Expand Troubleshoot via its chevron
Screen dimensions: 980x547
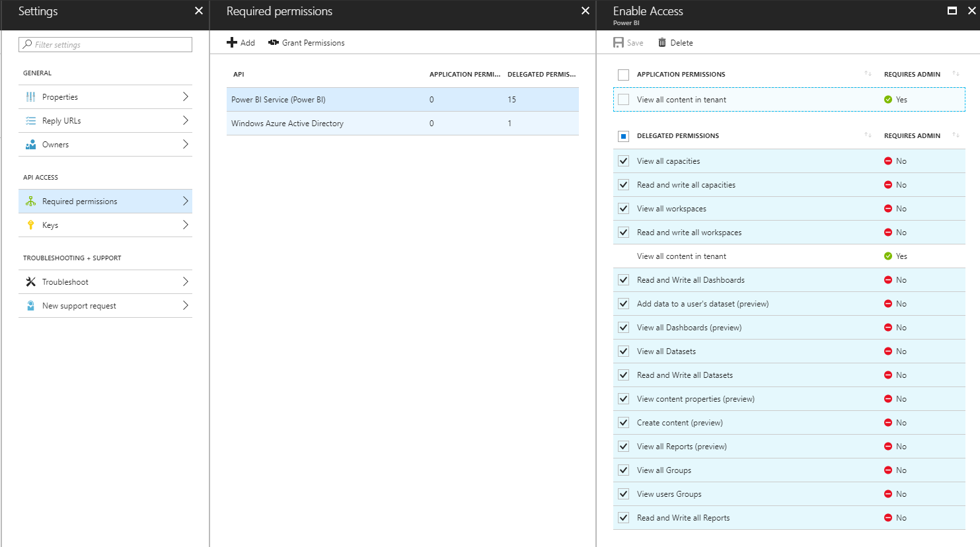[186, 281]
